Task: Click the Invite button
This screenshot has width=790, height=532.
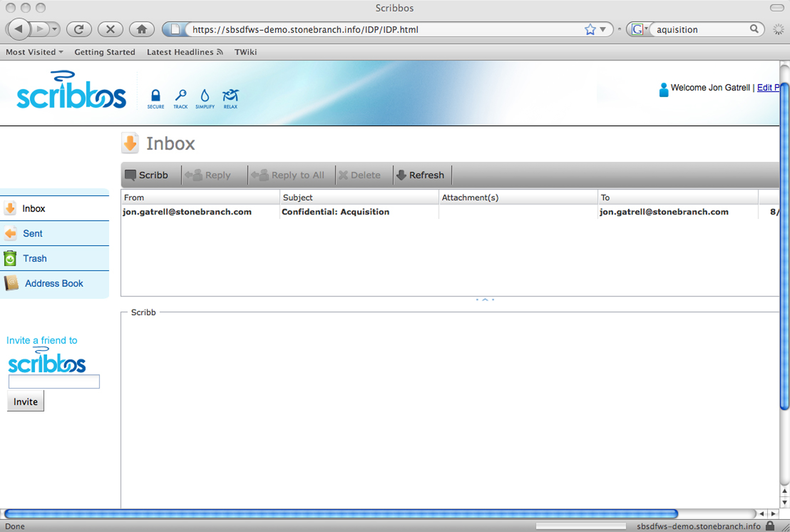Action: [25, 401]
